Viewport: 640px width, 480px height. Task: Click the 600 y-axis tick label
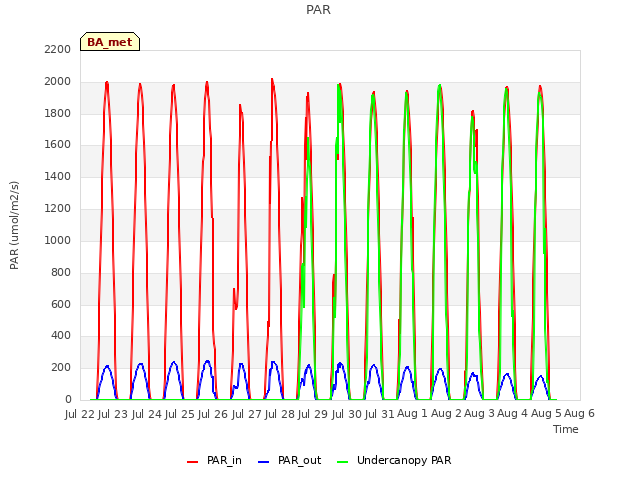pyautogui.click(x=61, y=304)
